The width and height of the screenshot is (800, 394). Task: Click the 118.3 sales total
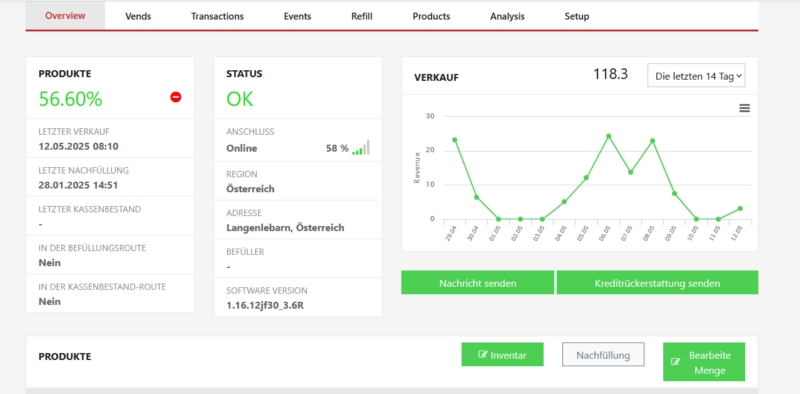610,75
